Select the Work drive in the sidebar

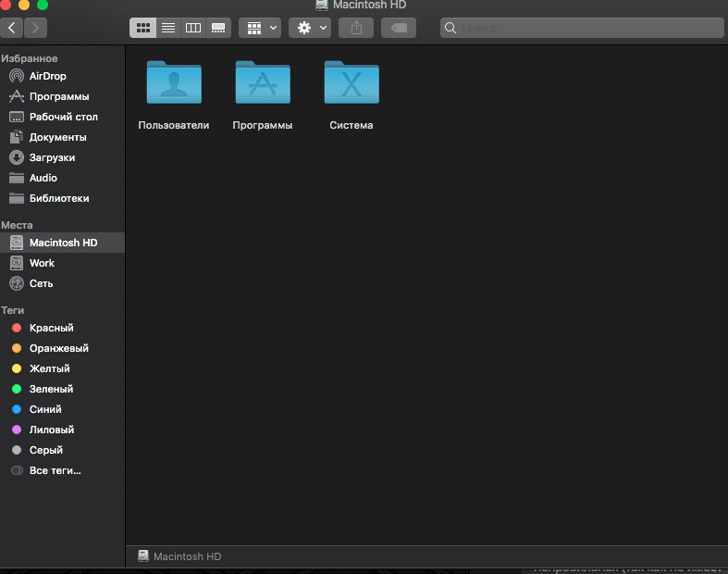point(62,263)
